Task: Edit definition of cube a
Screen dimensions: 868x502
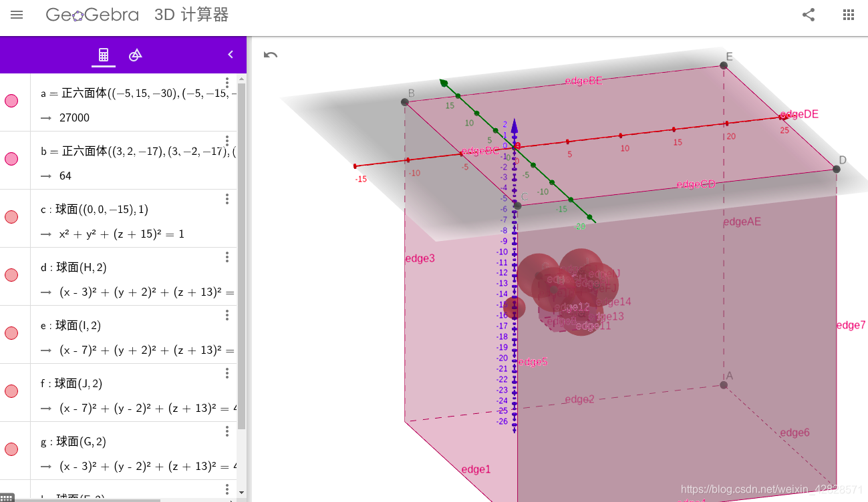Action: coord(138,93)
